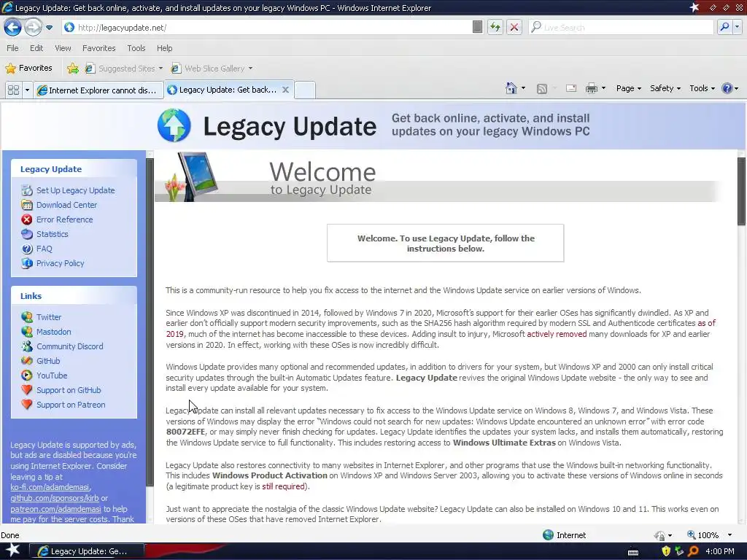Toggle Compatibility View icon in address bar
Viewport: 747px width, 560px height.
477,27
